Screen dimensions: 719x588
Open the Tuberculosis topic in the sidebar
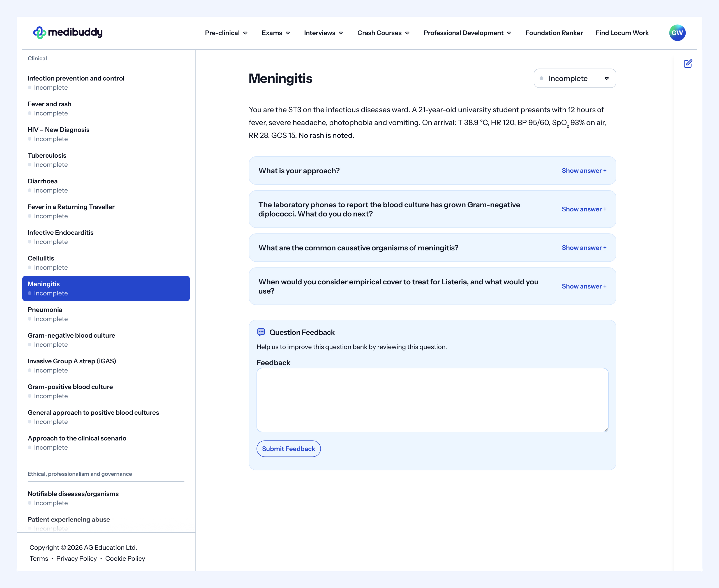click(x=47, y=156)
